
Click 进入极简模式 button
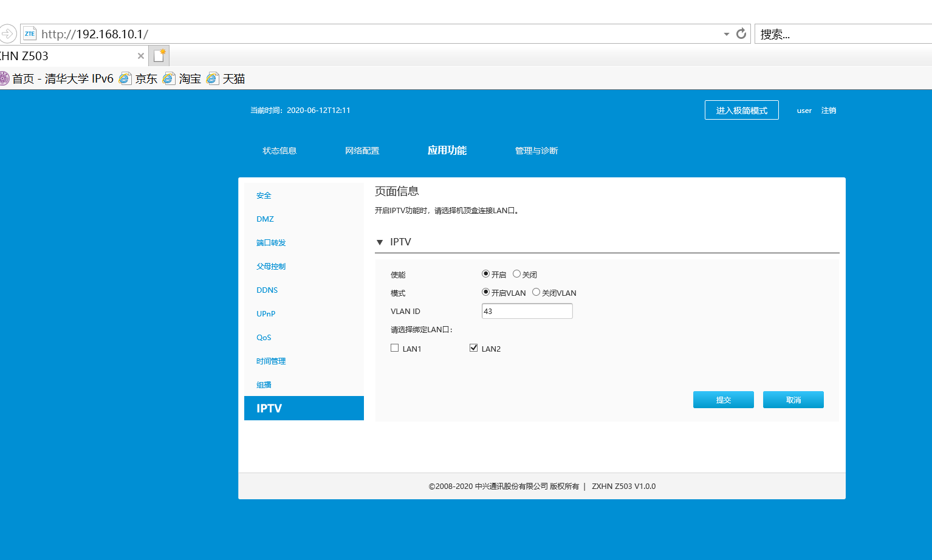coord(741,110)
